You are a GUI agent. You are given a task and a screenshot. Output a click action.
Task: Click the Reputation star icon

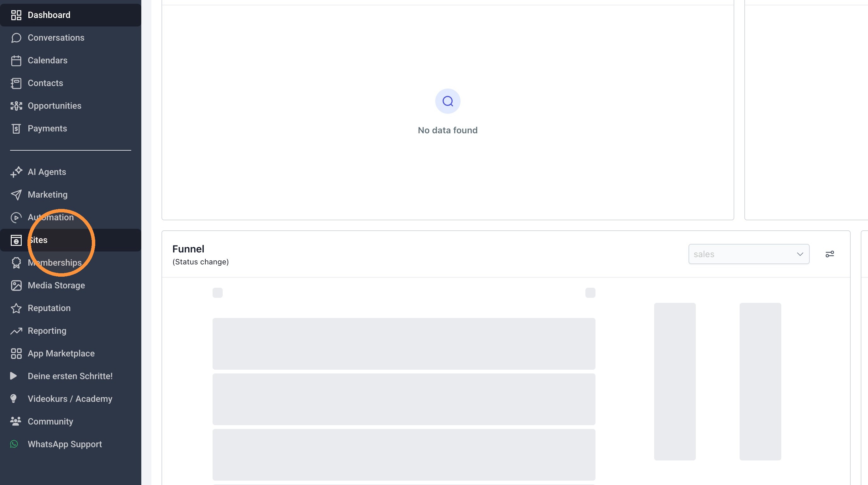[x=16, y=308]
